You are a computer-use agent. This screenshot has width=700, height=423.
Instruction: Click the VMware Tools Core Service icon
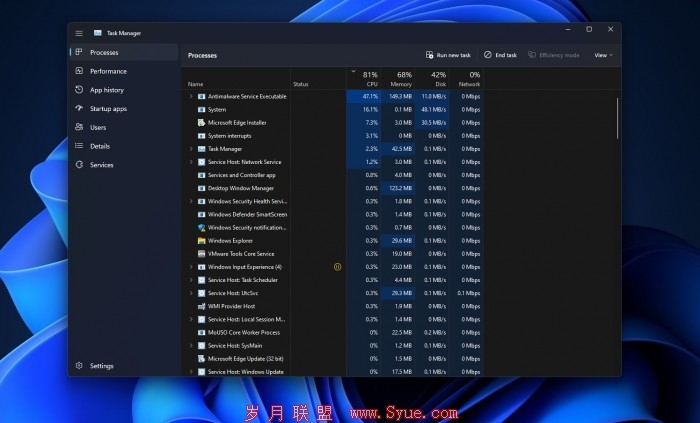coord(201,253)
